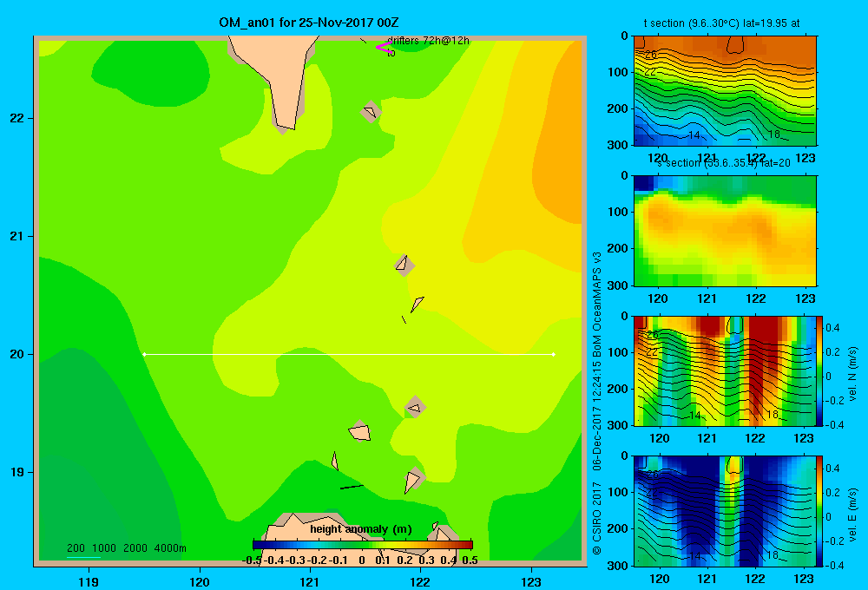Click the 'height anomaly (m)' colorbar label
This screenshot has width=868, height=590.
pyautogui.click(x=360, y=529)
